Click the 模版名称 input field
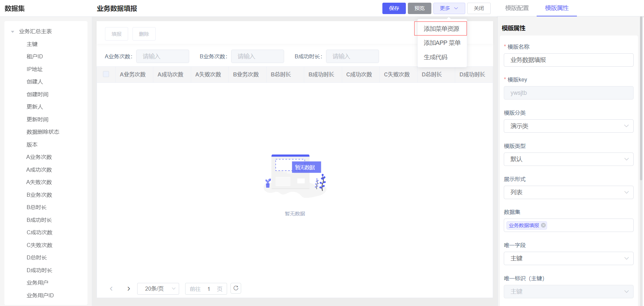This screenshot has width=644, height=306. point(568,60)
